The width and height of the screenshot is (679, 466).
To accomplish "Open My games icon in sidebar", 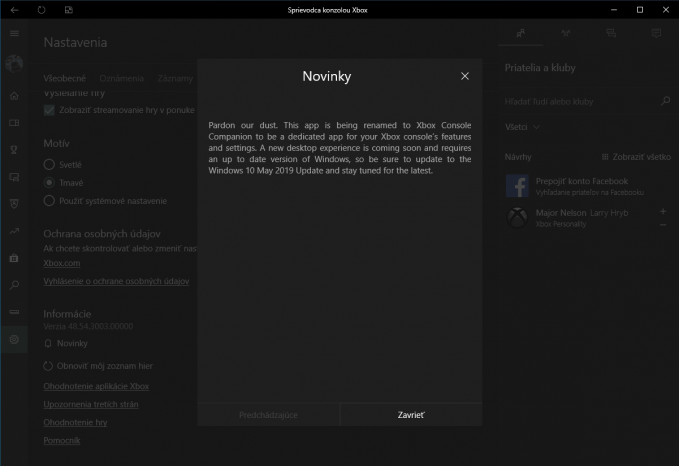I will (x=14, y=123).
